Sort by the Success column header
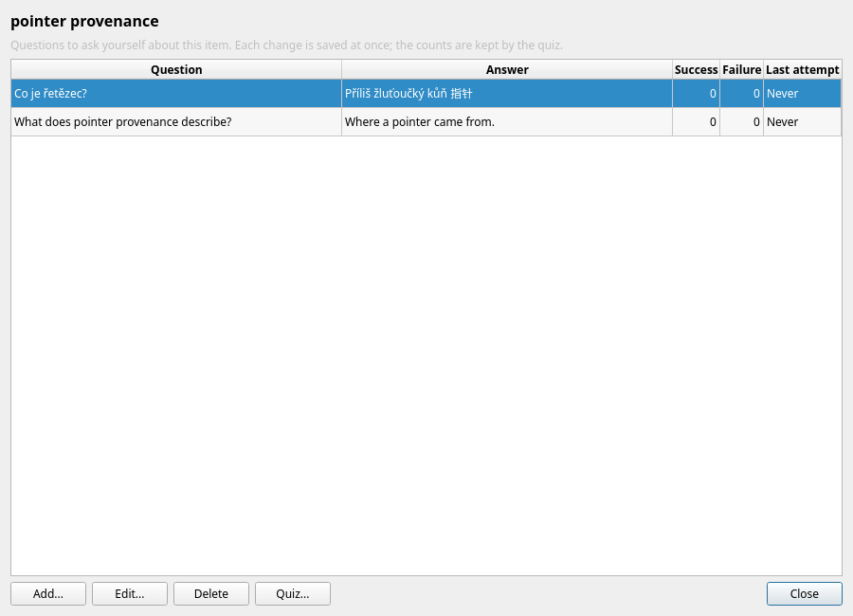This screenshot has width=853, height=616. coord(696,69)
